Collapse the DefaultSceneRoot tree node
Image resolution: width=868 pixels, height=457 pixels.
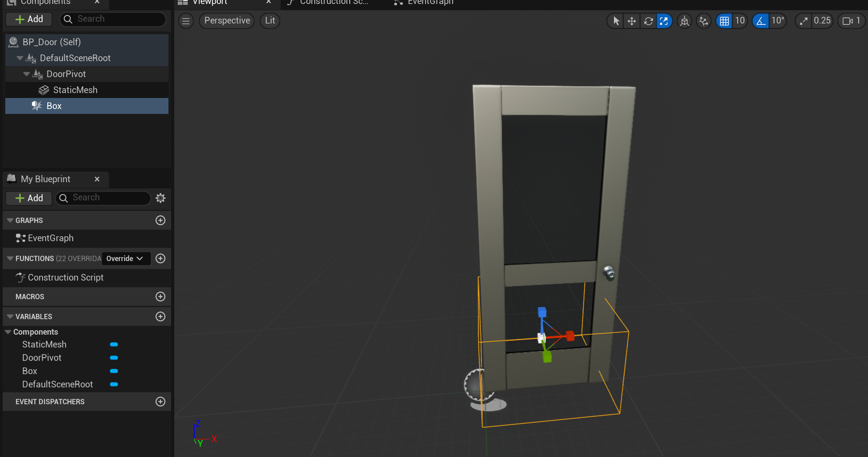click(x=20, y=58)
